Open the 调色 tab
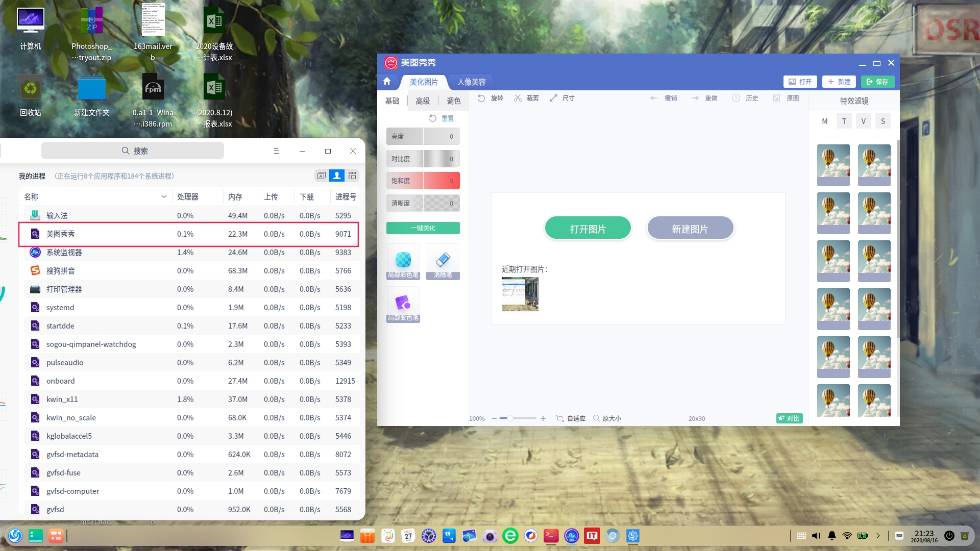The width and height of the screenshot is (980, 551). (453, 101)
